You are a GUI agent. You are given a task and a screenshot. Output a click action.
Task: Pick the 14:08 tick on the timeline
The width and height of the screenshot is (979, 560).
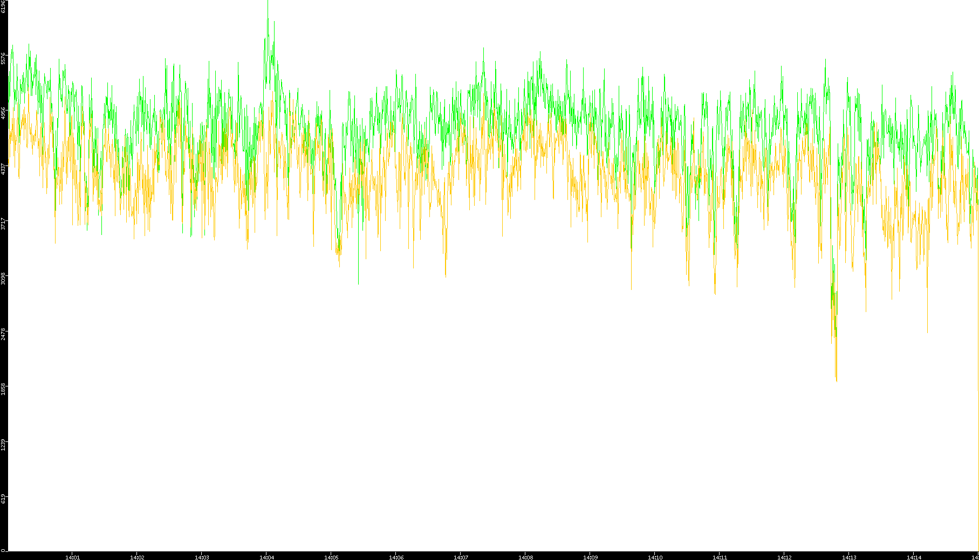tap(525, 557)
